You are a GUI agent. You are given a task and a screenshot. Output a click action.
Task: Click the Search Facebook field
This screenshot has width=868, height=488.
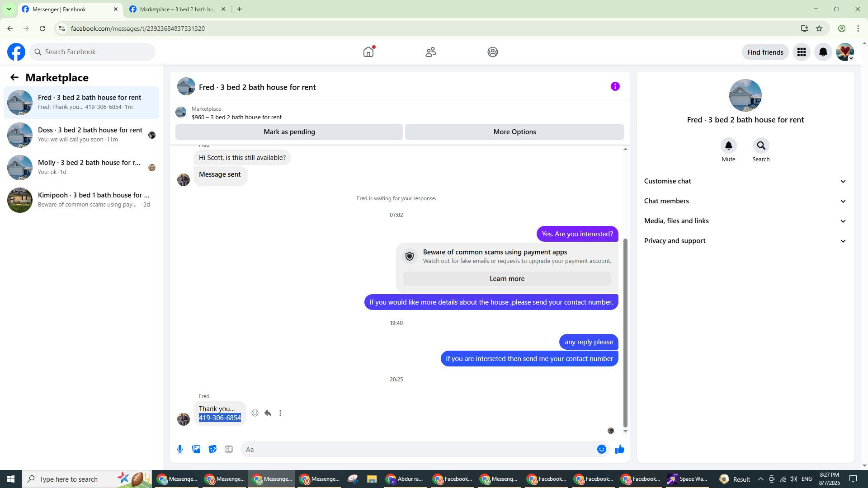click(x=92, y=52)
